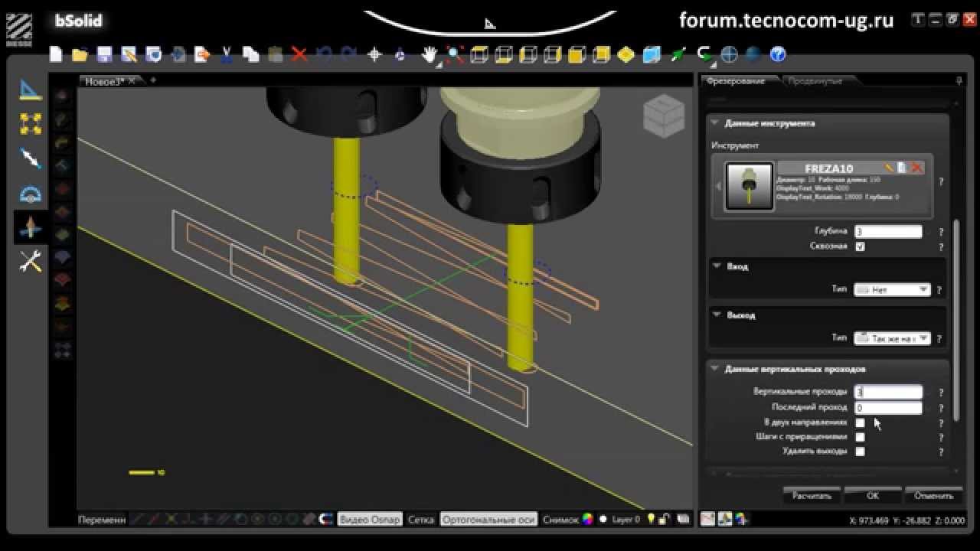Confirm with the OK button

(x=873, y=495)
